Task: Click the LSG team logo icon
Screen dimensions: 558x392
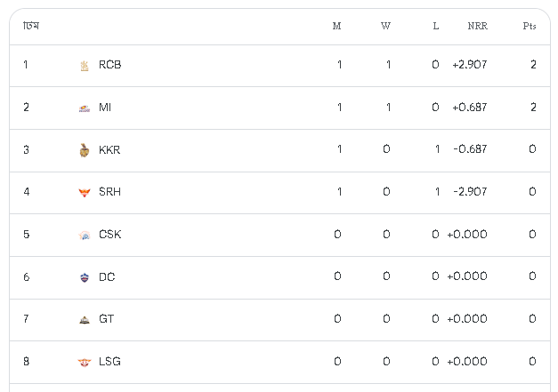Action: pyautogui.click(x=85, y=362)
